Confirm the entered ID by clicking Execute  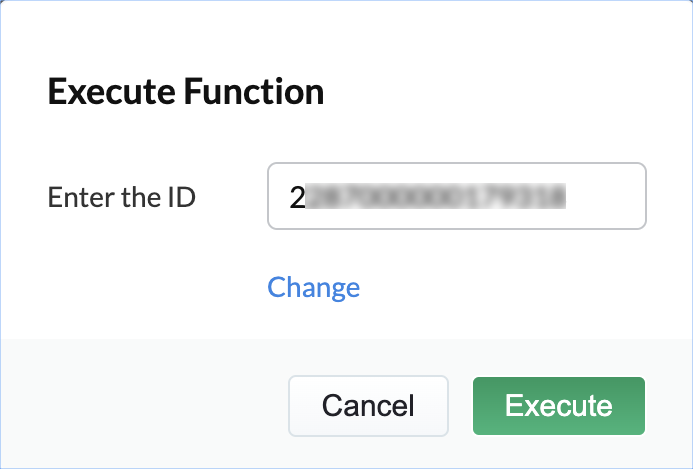(558, 406)
